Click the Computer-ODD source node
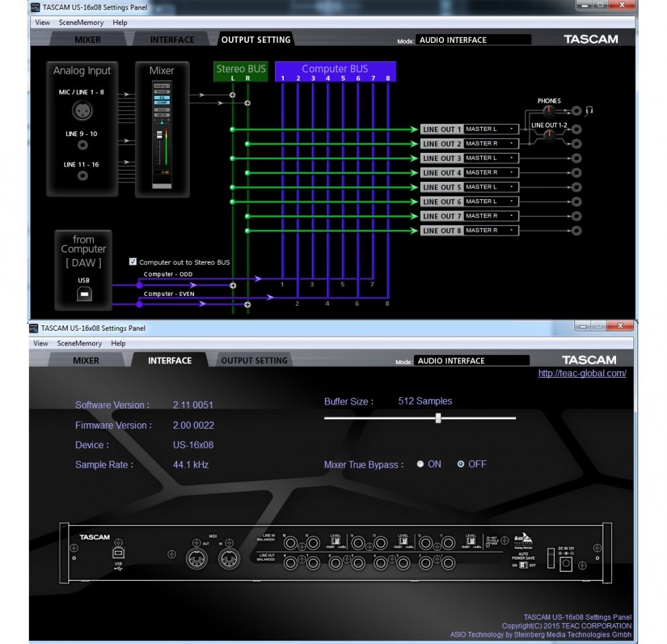This screenshot has height=644, width=667. pyautogui.click(x=139, y=285)
